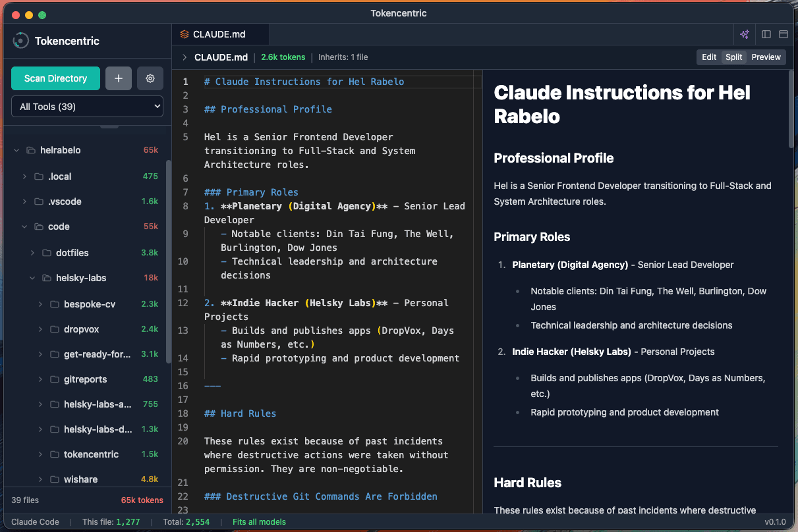Viewport: 798px width, 532px height.
Task: Enable Split view mode
Action: click(x=733, y=57)
